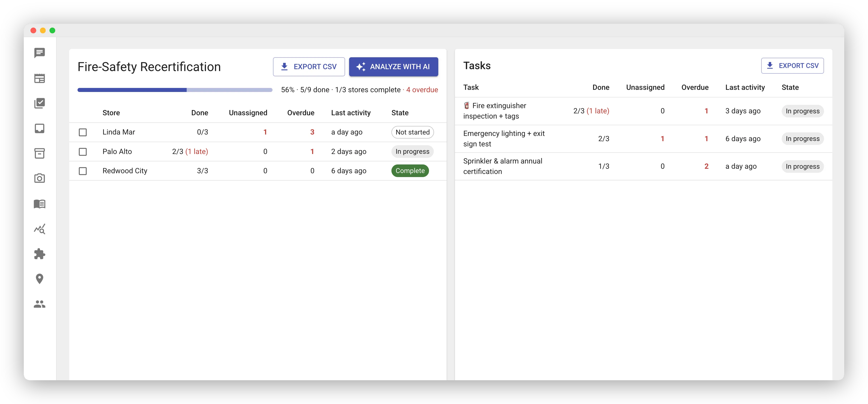The width and height of the screenshot is (868, 404).
Task: Open the puzzle-piece integrations sidebar icon
Action: [39, 254]
